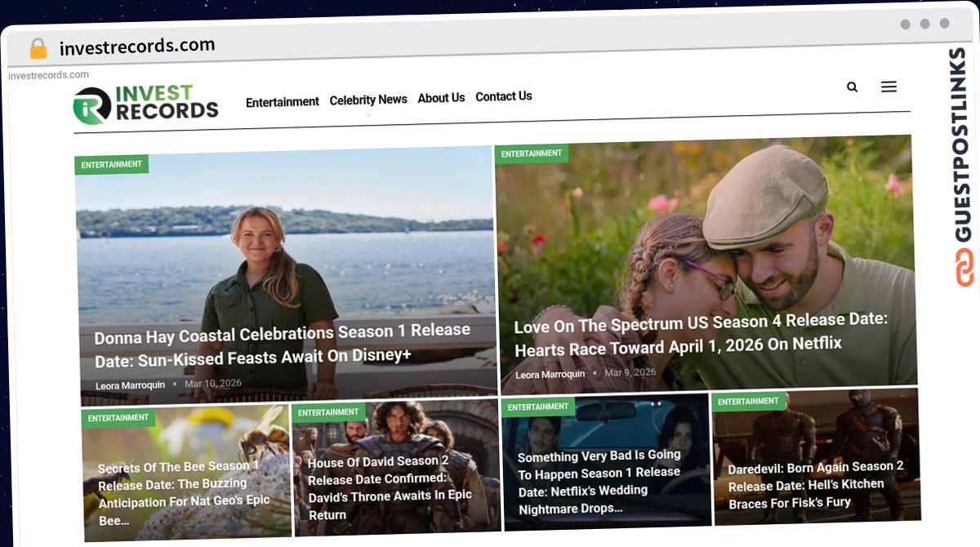The height and width of the screenshot is (547, 980).
Task: Click Entertainment tag on Daredevil card
Action: point(748,402)
